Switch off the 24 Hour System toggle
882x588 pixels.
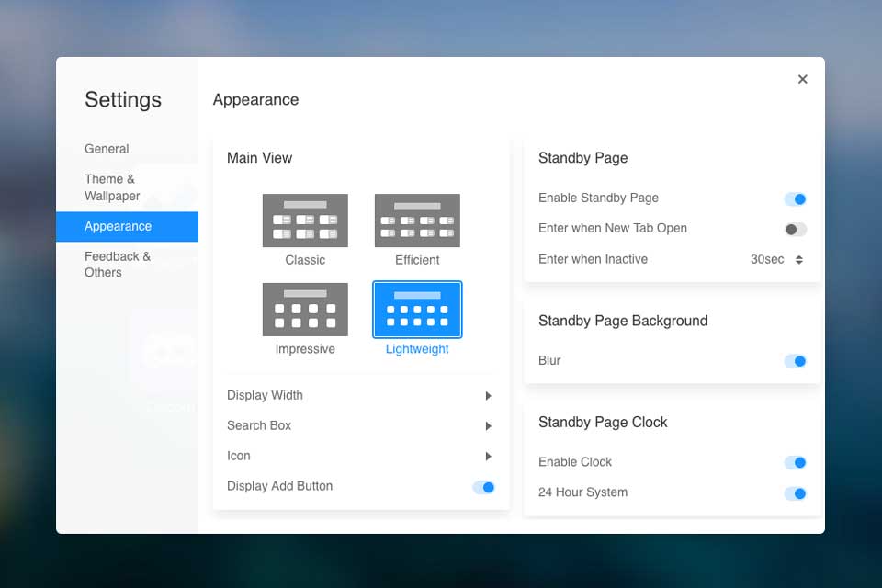pyautogui.click(x=796, y=493)
